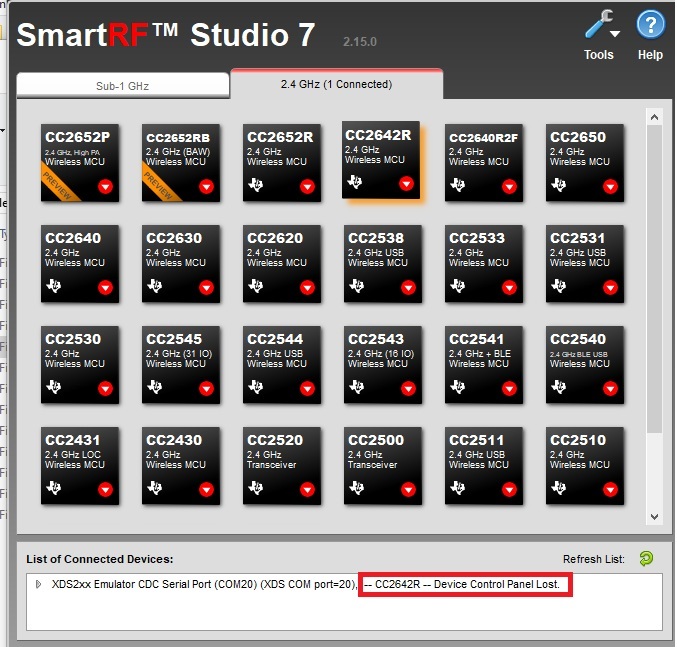Open the CC2500 red dropdown arrow
The height and width of the screenshot is (647, 677).
point(408,489)
